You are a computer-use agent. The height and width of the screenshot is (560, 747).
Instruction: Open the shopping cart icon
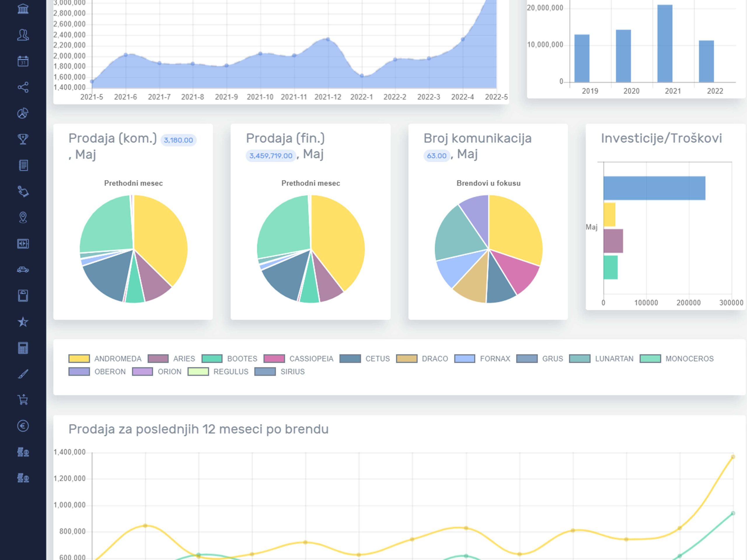click(x=23, y=400)
